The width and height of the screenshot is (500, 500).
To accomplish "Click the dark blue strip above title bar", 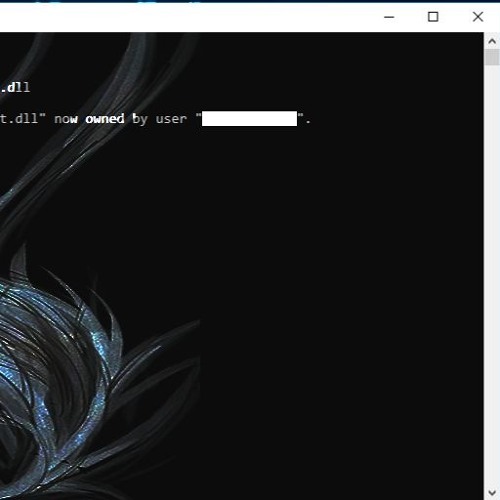I will [250, 1].
